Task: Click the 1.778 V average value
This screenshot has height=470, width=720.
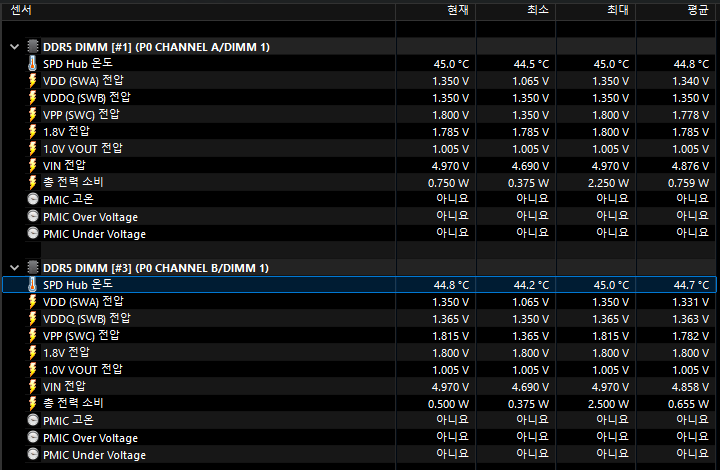Action: [x=691, y=115]
